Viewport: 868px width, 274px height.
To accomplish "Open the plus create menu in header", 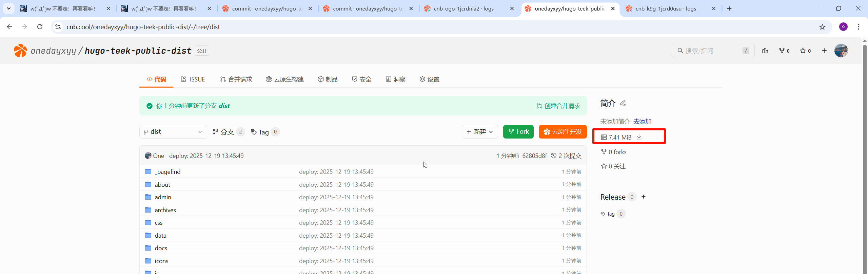I will point(824,51).
